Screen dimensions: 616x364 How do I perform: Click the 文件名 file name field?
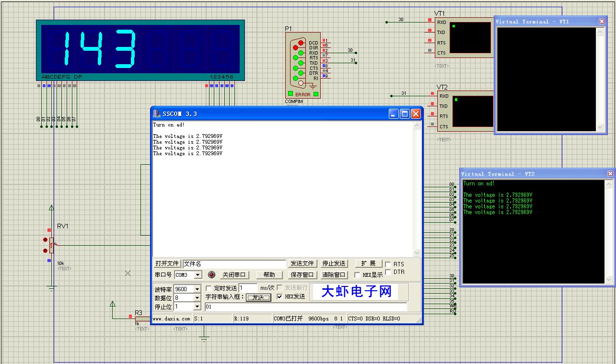pyautogui.click(x=234, y=264)
